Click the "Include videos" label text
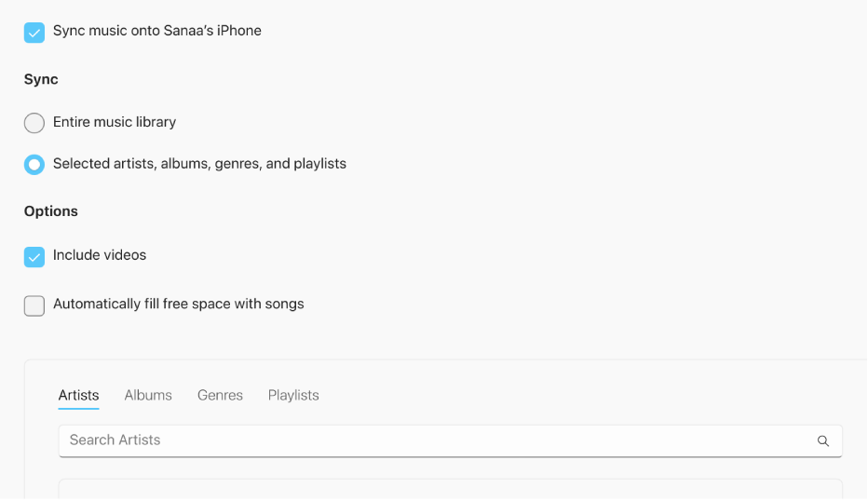The height and width of the screenshot is (501, 868). [x=100, y=255]
